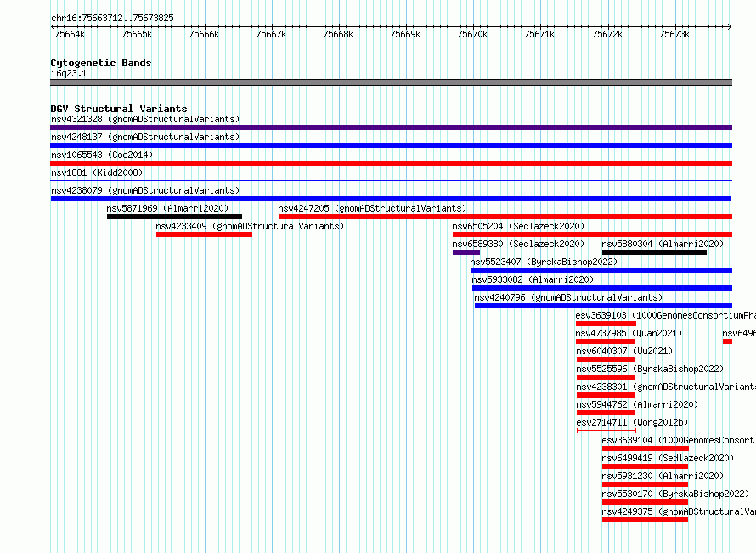Open nsv4249375 gnomAD variant label
The image size is (756, 553).
[x=679, y=511]
